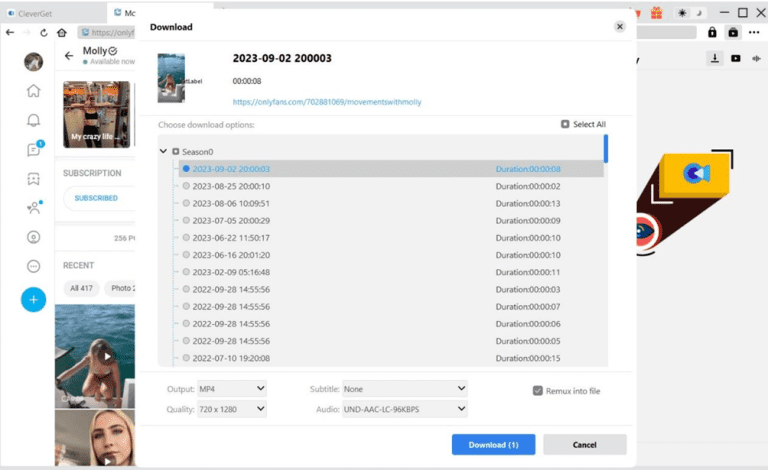Click the Download (1) button
Image resolution: width=768 pixels, height=470 pixels.
tap(493, 444)
